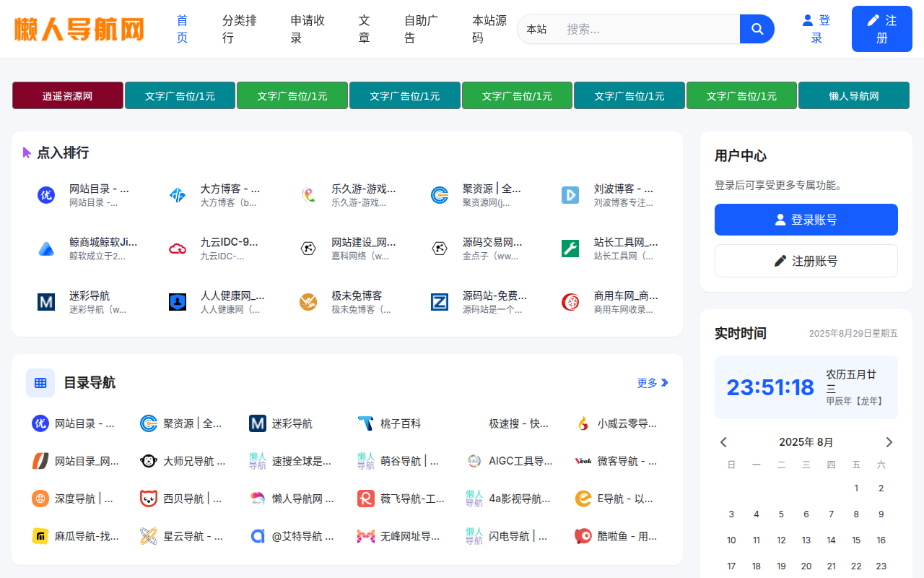The height and width of the screenshot is (578, 924).
Task: Open the 分类排行 menu item
Action: click(239, 29)
